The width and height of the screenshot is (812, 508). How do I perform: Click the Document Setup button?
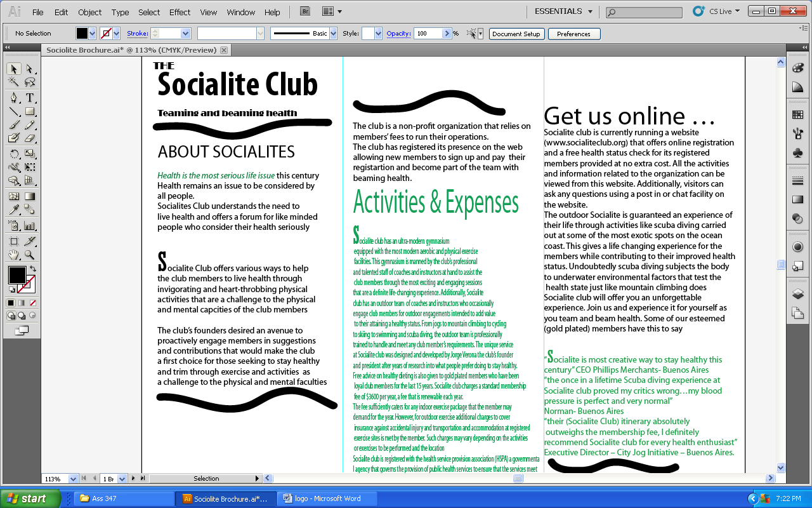coord(516,34)
